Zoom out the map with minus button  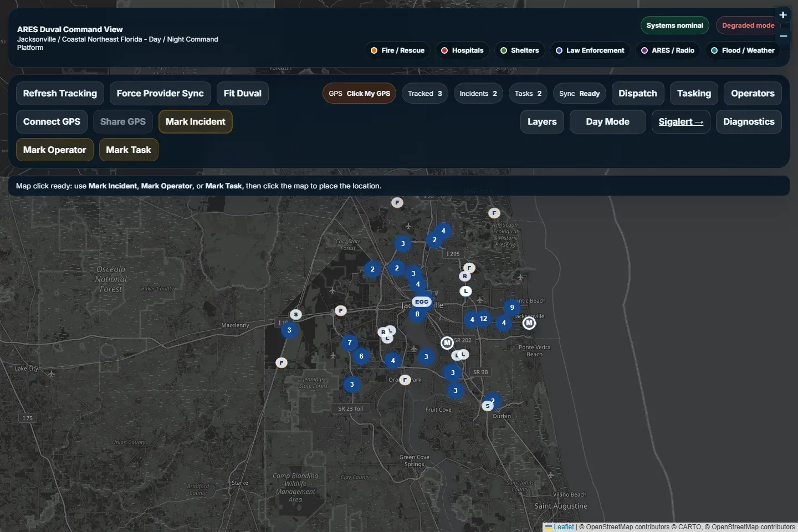[783, 36]
